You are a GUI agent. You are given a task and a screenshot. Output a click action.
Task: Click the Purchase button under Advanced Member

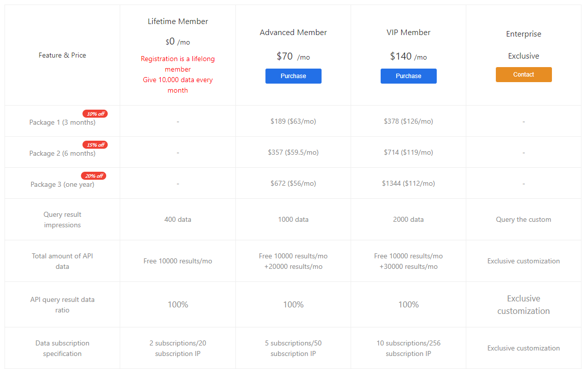[x=293, y=76]
